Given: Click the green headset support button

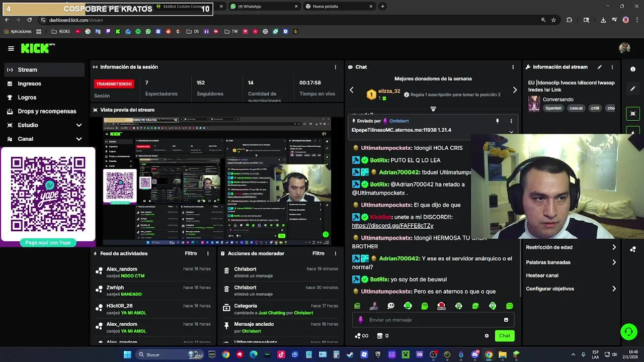Looking at the screenshot, I should click(628, 332).
